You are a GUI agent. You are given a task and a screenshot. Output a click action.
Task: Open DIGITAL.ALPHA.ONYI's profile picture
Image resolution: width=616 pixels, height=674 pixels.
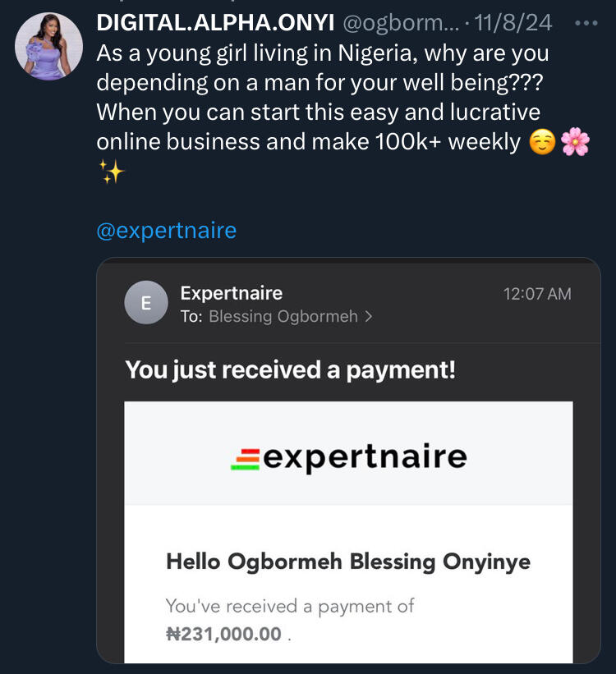tap(49, 46)
